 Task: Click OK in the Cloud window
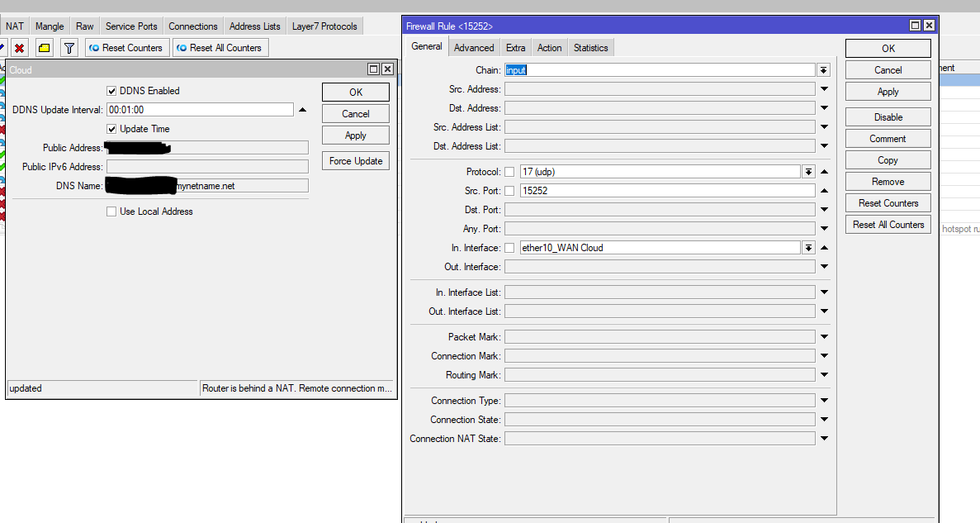point(356,92)
